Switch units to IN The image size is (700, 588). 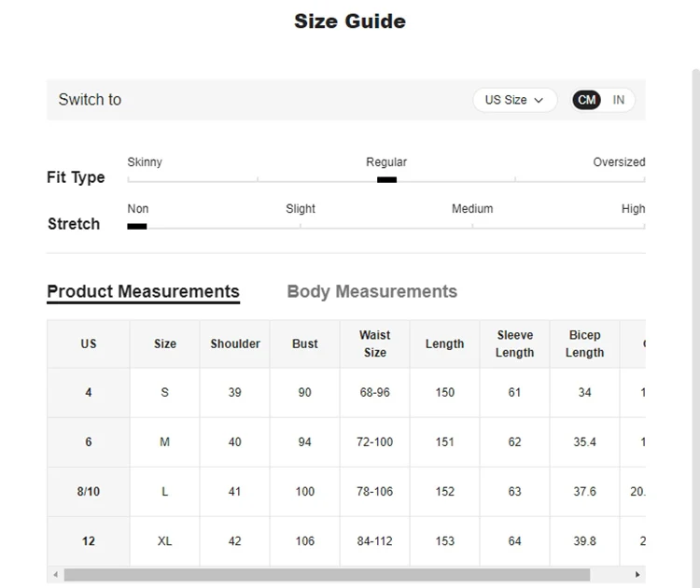(619, 100)
